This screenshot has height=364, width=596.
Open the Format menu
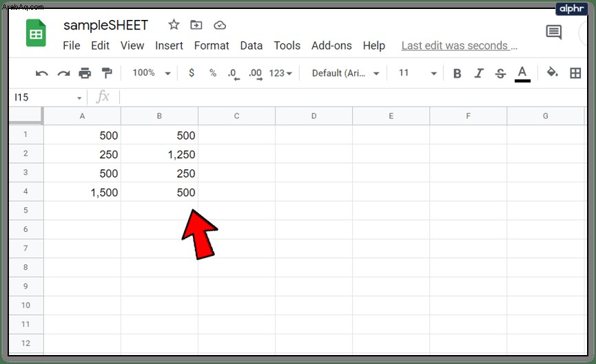point(212,45)
